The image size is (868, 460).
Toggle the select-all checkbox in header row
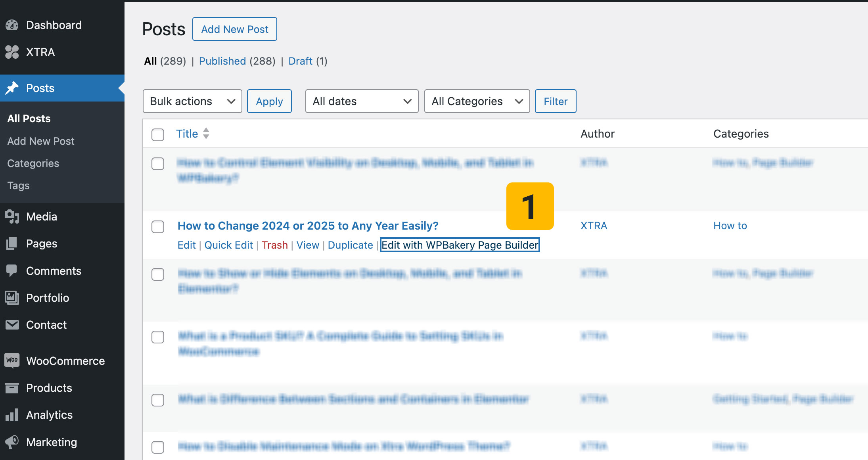coord(158,134)
